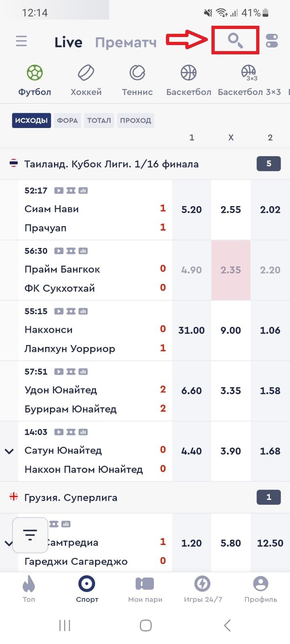This screenshot has height=644, width=290.
Task: Pick odds 1.06 for Лампхун Уорриор
Action: [270, 330]
